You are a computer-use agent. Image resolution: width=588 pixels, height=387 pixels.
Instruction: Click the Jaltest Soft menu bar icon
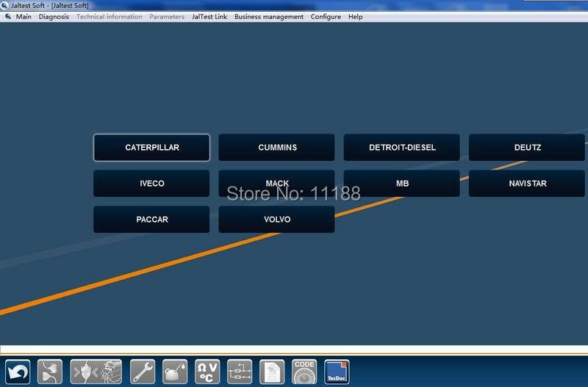tap(7, 16)
